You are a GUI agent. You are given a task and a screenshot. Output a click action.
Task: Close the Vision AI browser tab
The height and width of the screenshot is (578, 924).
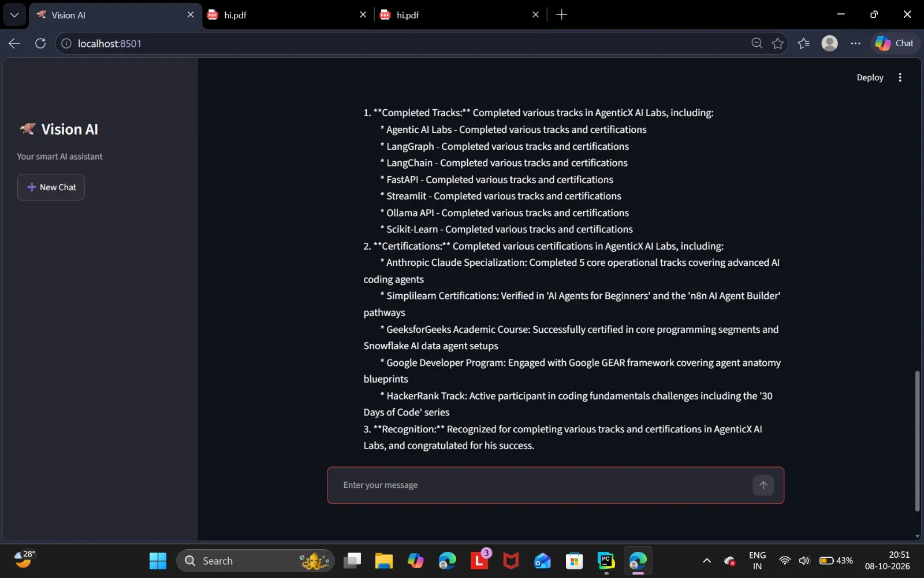191,15
